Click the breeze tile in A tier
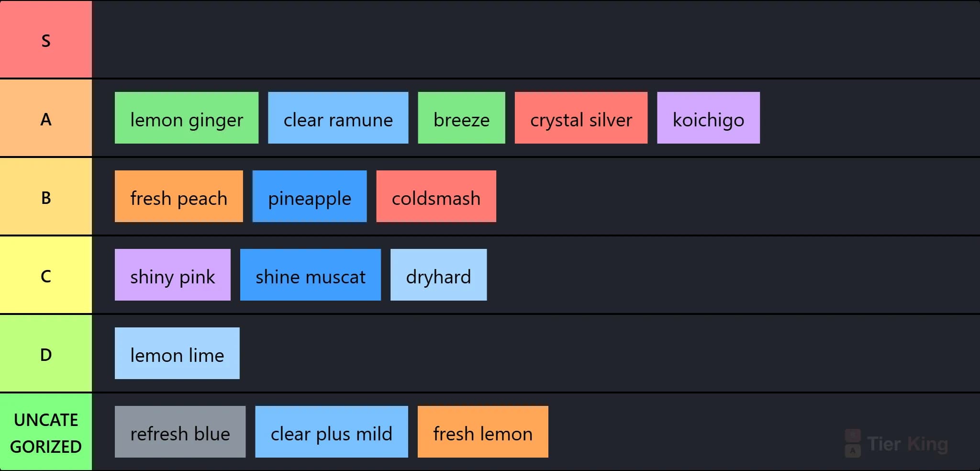 click(461, 118)
